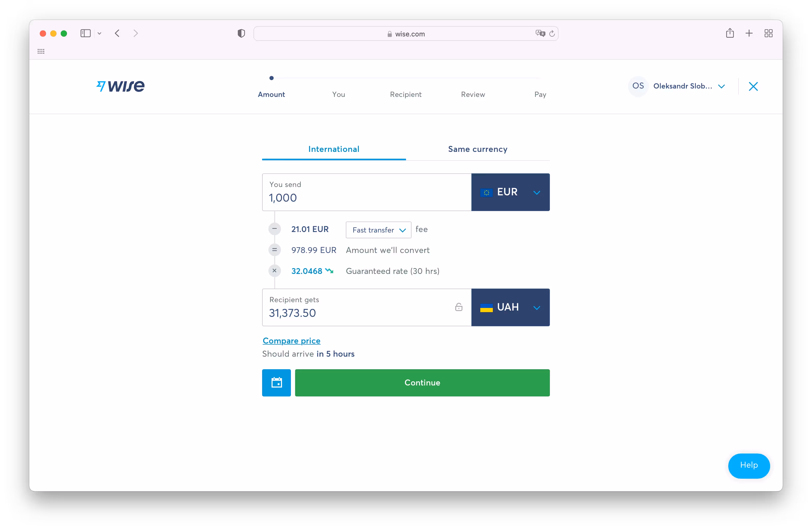Image resolution: width=812 pixels, height=530 pixels.
Task: Open the EUR currency dropdown
Action: (510, 192)
